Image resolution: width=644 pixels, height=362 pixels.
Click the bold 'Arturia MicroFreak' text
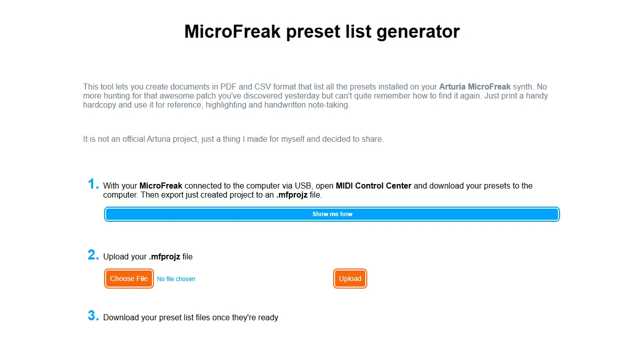pyautogui.click(x=474, y=86)
